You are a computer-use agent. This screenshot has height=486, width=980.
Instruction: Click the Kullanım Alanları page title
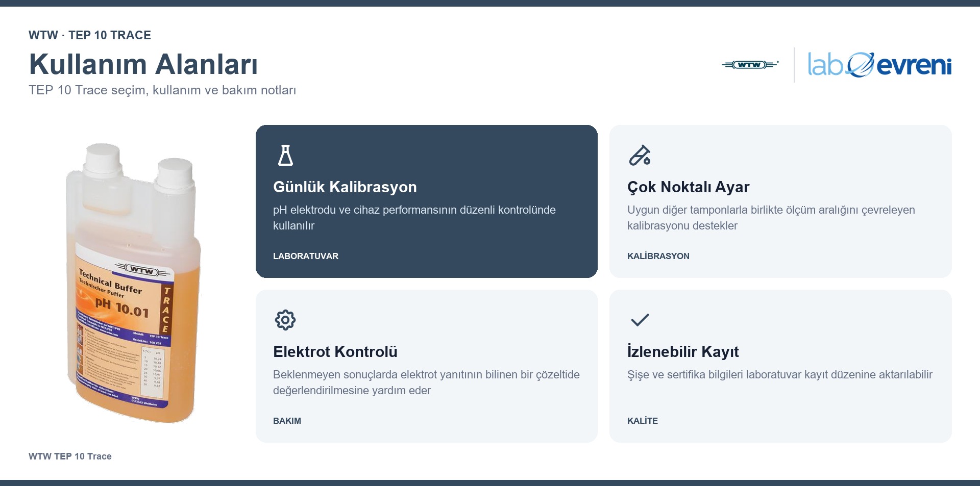(143, 64)
